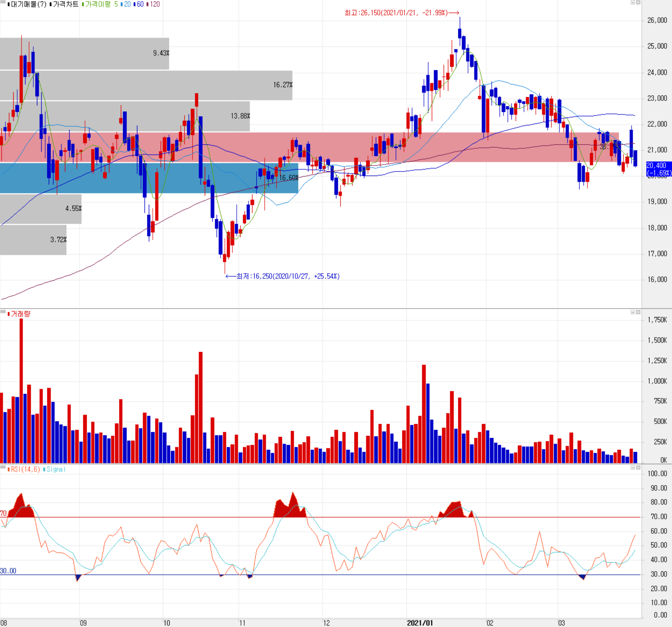
Task: Maximize the 거래량 volume panel
Action: [633, 312]
